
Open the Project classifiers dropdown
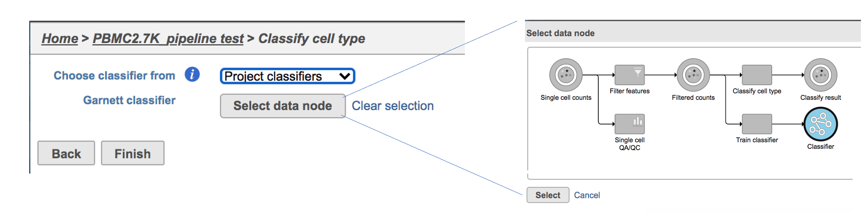[287, 76]
